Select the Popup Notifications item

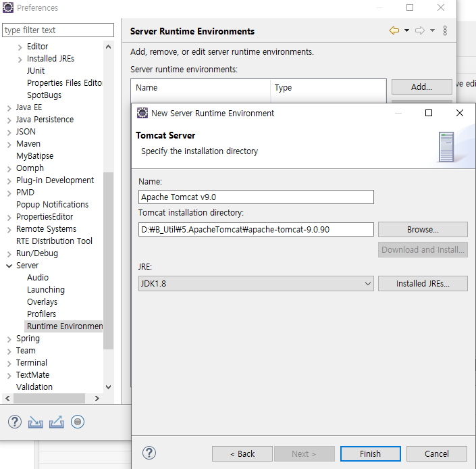(52, 205)
